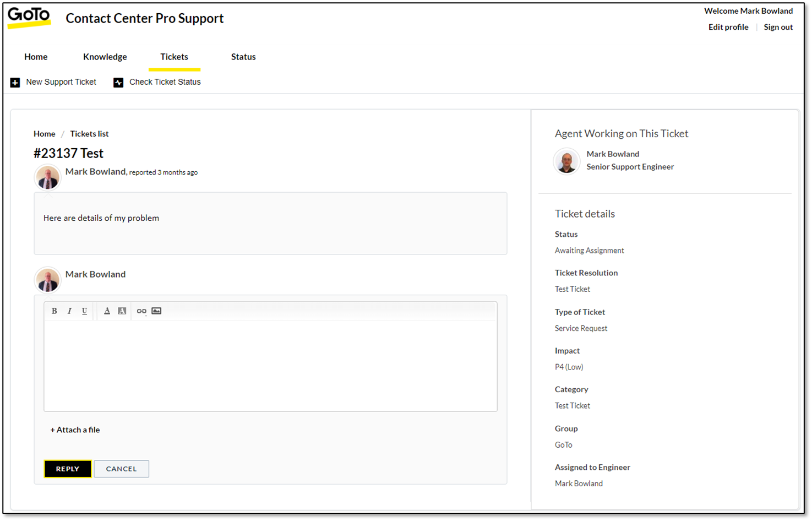Toggle italic formatting in the reply editor
The width and height of the screenshot is (812, 521).
click(x=69, y=311)
